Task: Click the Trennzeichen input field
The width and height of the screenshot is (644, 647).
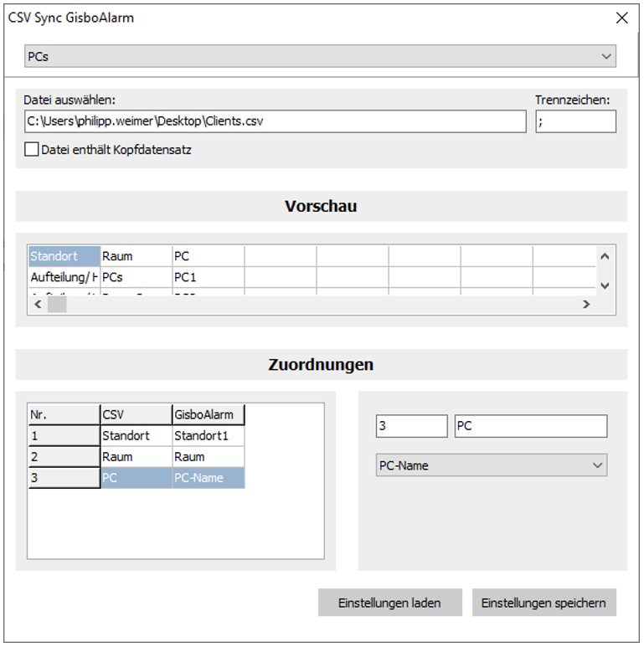Action: click(575, 121)
